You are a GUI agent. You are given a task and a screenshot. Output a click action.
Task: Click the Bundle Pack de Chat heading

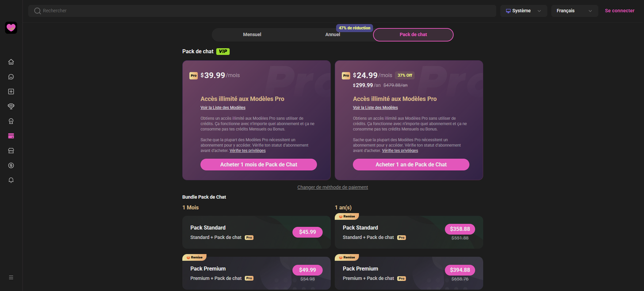point(204,197)
